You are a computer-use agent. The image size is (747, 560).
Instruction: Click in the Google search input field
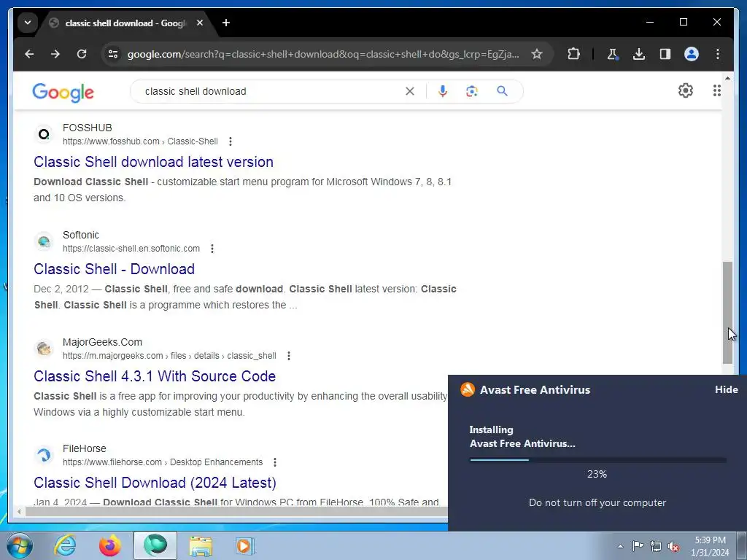(271, 91)
